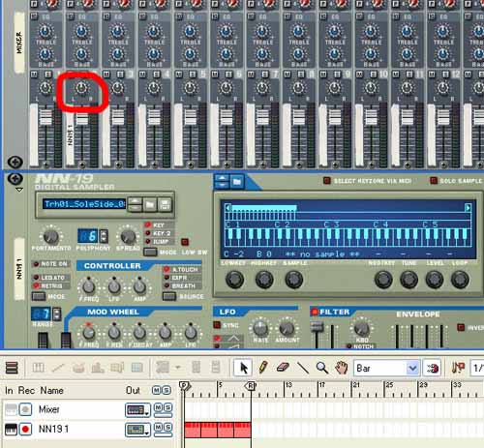This screenshot has height=448, width=484.
Task: Click the NN-19 save patch disk icon
Action: (165, 204)
